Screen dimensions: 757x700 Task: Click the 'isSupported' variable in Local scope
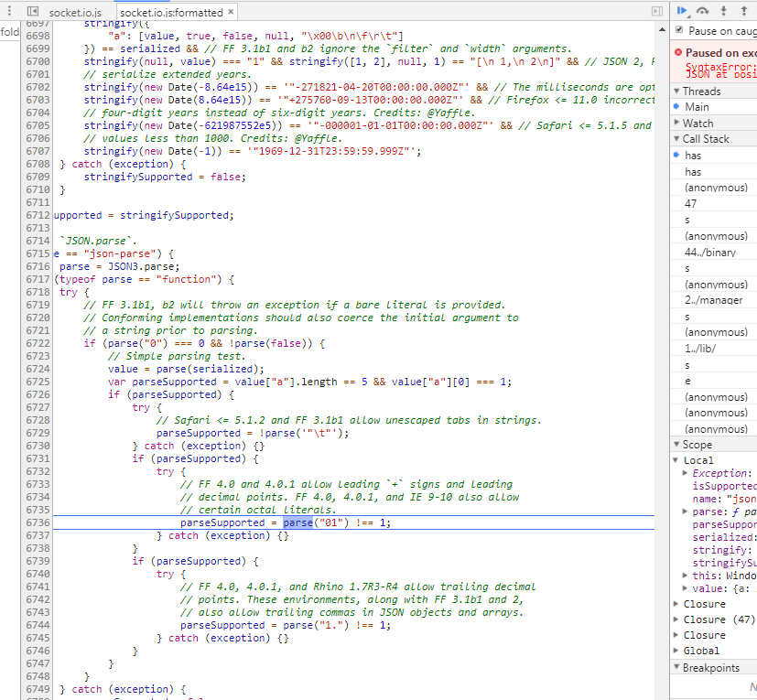724,486
